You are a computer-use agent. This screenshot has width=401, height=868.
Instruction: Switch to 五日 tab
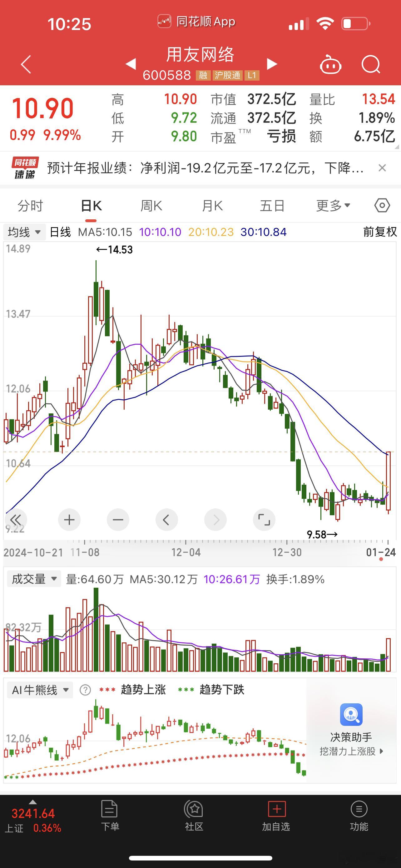(272, 206)
